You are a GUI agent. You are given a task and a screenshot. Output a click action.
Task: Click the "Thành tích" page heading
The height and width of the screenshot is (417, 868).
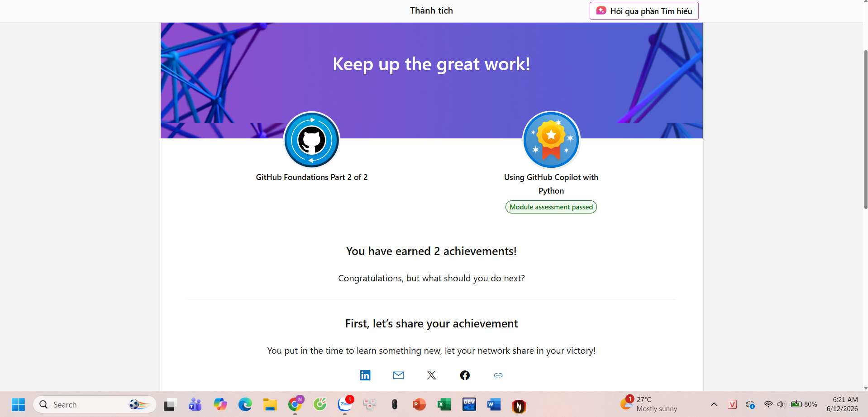click(x=431, y=10)
